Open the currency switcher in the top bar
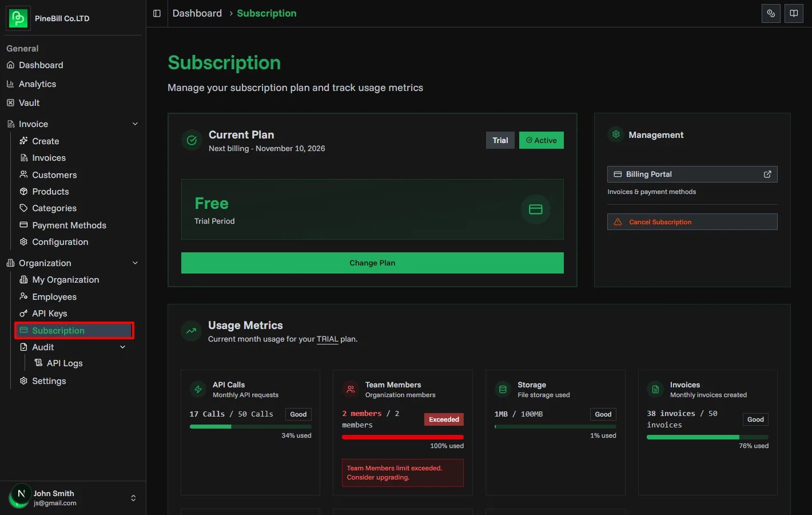812x515 pixels. (x=771, y=13)
